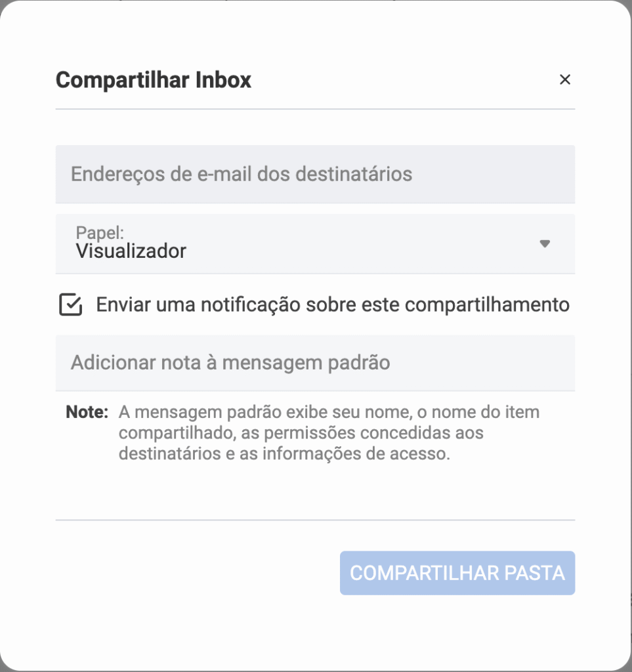Image resolution: width=632 pixels, height=672 pixels.
Task: Focus the recipients' e-mail addresses field
Action: tap(315, 175)
